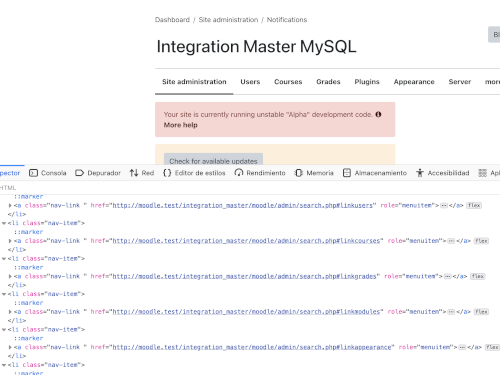Click the curly braces style editor icon
Screen dimensions: 500x375
167,173
